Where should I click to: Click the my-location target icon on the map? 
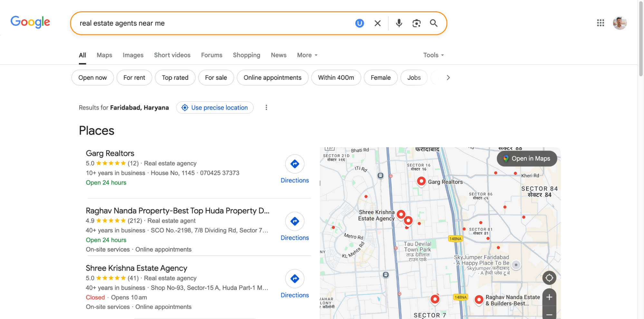tap(549, 277)
